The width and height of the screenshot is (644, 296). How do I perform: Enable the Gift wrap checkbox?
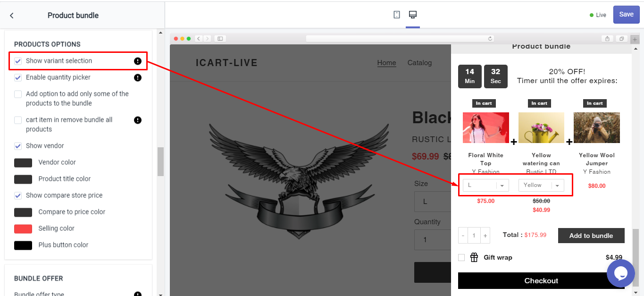pos(461,257)
